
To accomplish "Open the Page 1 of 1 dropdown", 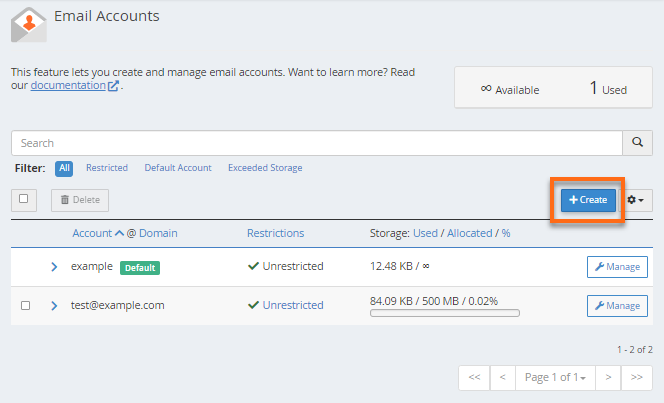I will click(x=555, y=377).
